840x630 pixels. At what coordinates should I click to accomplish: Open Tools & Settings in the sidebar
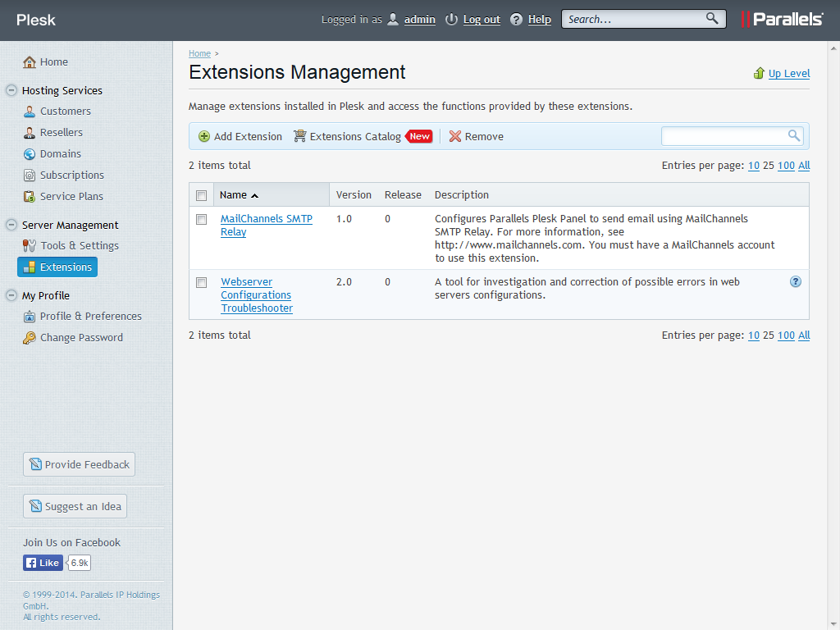[x=80, y=246]
